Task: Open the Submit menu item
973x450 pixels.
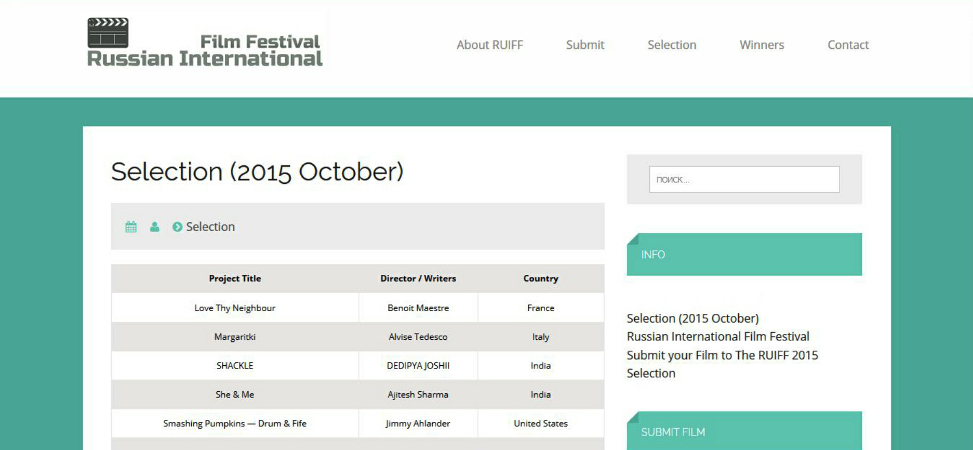Action: (585, 45)
